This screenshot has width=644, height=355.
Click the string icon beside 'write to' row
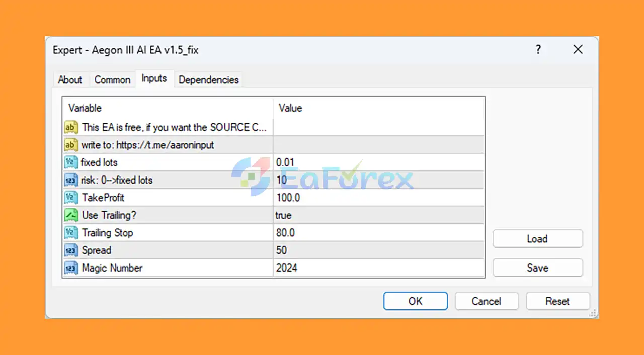pyautogui.click(x=71, y=145)
